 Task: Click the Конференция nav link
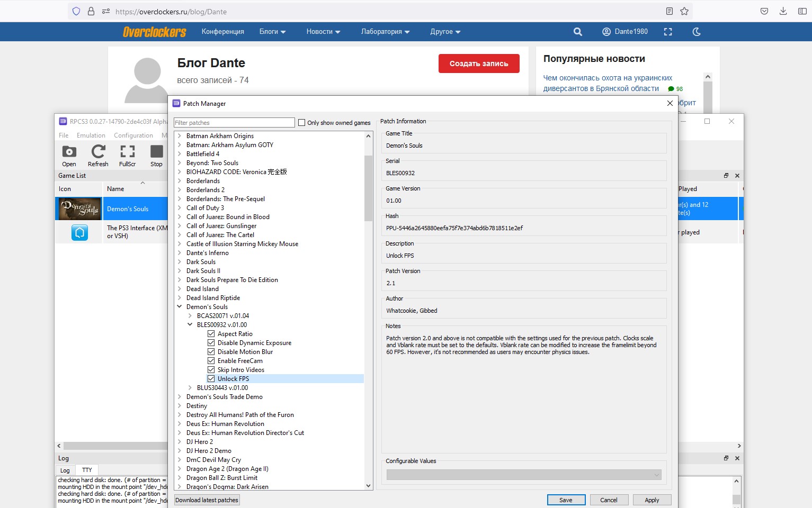(x=223, y=32)
